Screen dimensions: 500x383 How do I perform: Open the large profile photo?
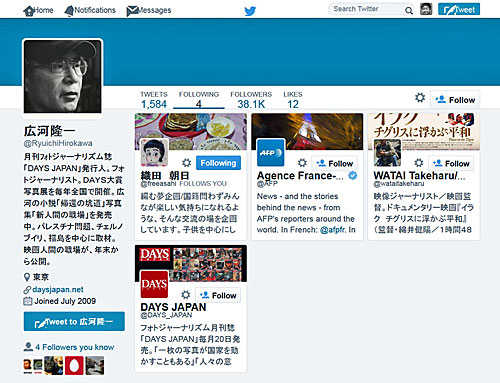[x=62, y=76]
